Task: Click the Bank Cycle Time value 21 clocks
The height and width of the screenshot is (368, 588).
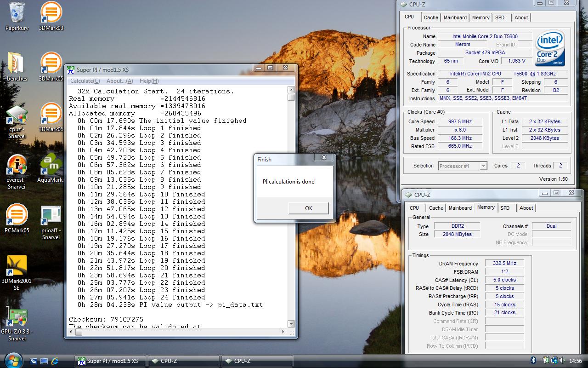Action: (505, 312)
